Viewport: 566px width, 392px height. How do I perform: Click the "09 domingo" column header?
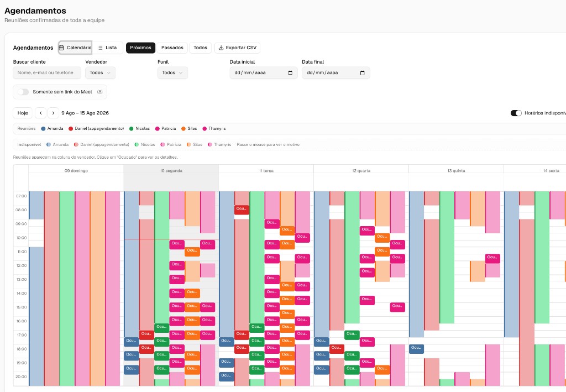(x=76, y=171)
